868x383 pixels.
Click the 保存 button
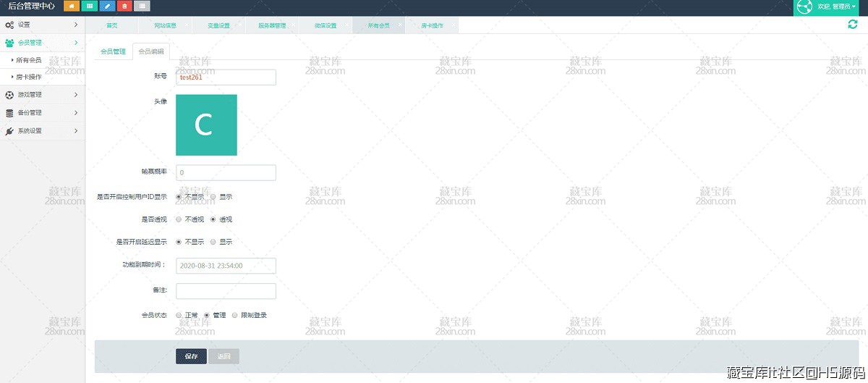[x=191, y=356]
